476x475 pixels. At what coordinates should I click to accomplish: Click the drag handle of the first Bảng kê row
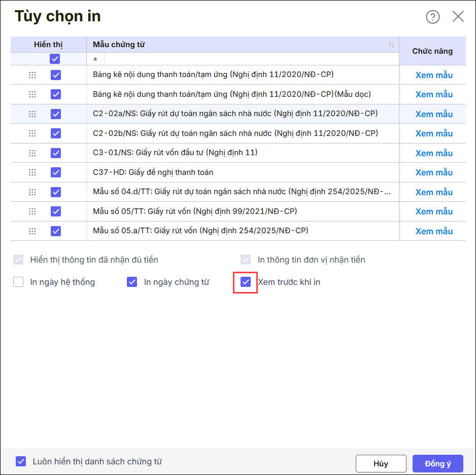32,75
